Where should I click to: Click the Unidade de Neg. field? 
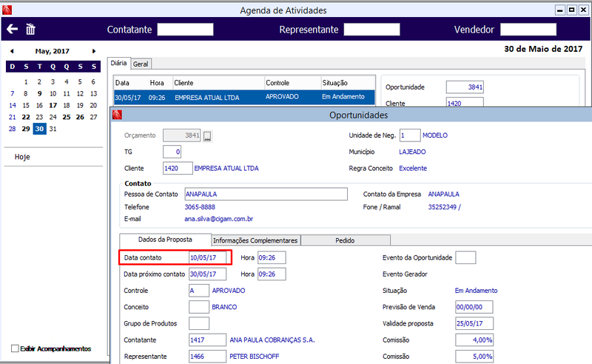tap(410, 135)
